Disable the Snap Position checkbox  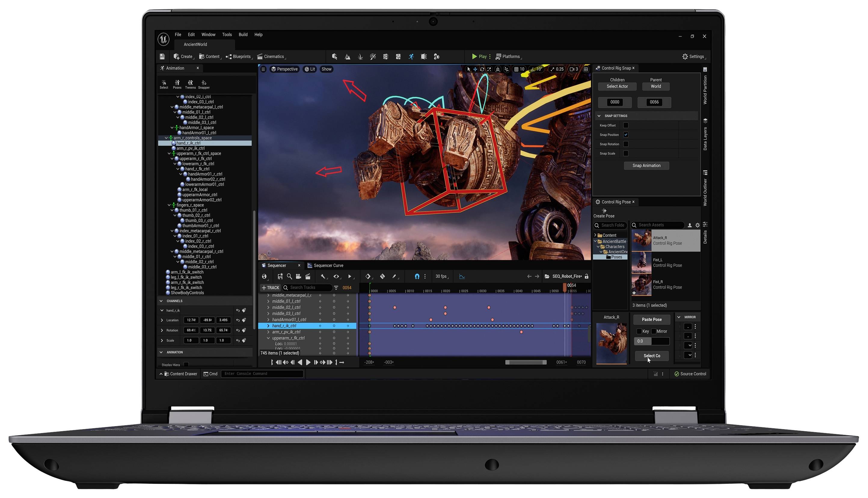pos(626,134)
